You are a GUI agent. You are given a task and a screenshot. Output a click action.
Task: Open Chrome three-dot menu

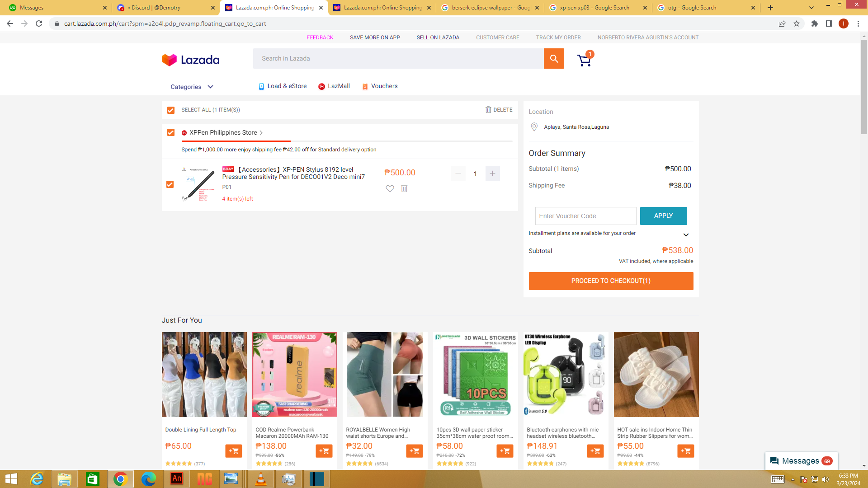pos(858,23)
